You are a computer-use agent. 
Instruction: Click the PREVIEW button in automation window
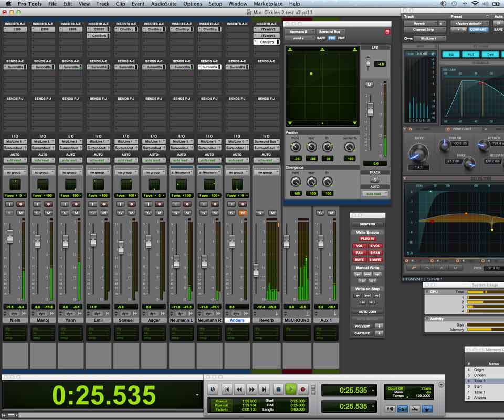[362, 326]
